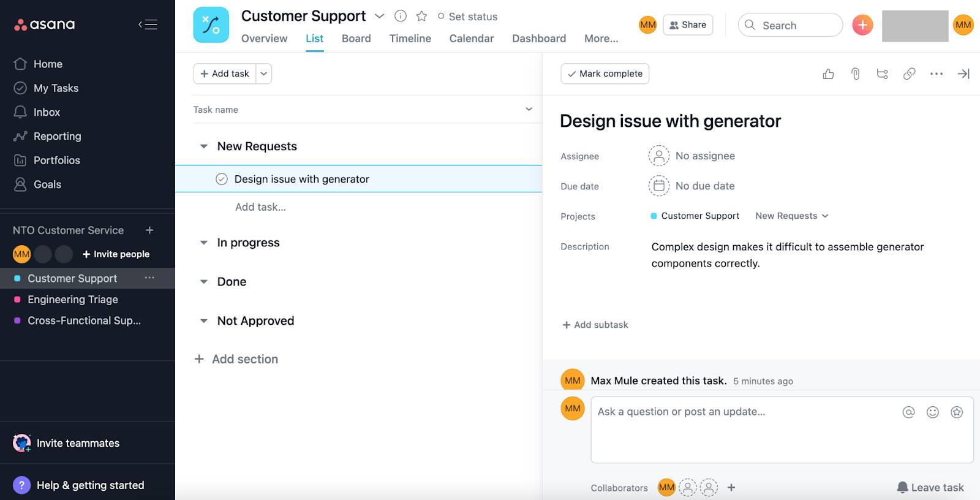Image resolution: width=980 pixels, height=500 pixels.
Task: Open Engineering Triage project
Action: [73, 300]
